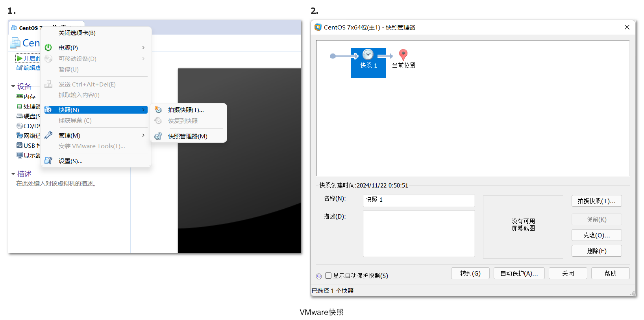Viewport: 644px width, 320px height.
Task: Click the take snapshot icon in submenu
Action: pos(158,110)
